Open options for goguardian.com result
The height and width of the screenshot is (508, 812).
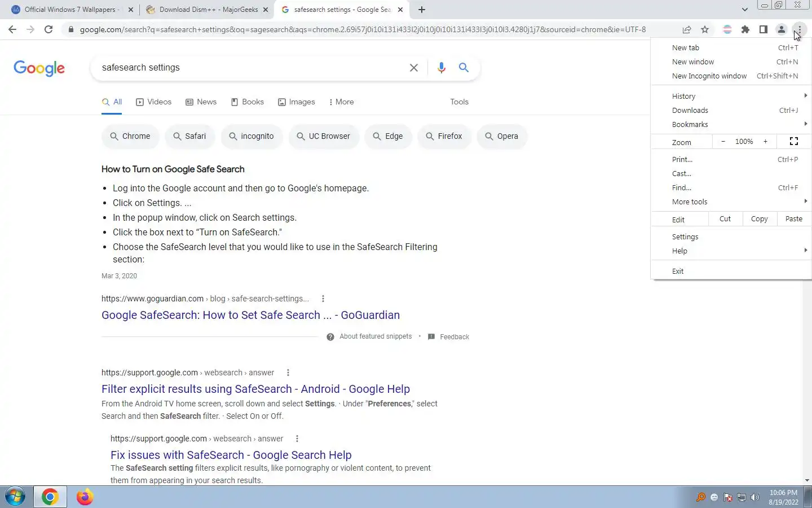[x=323, y=299]
